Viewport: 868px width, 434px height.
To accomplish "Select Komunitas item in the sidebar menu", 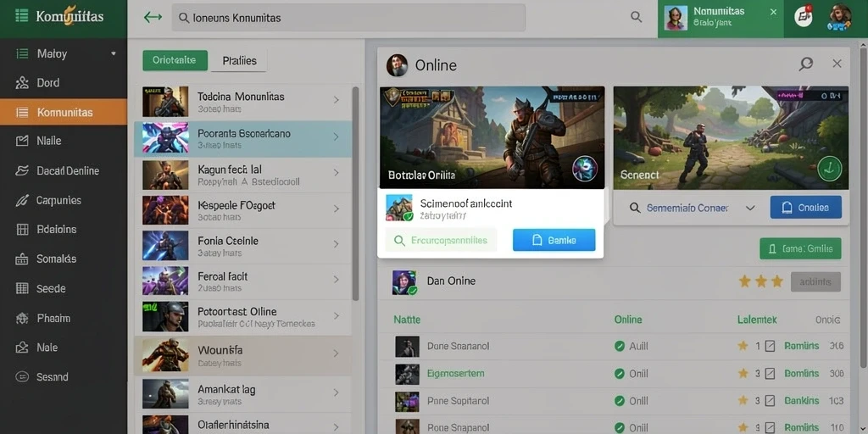I will (64, 113).
